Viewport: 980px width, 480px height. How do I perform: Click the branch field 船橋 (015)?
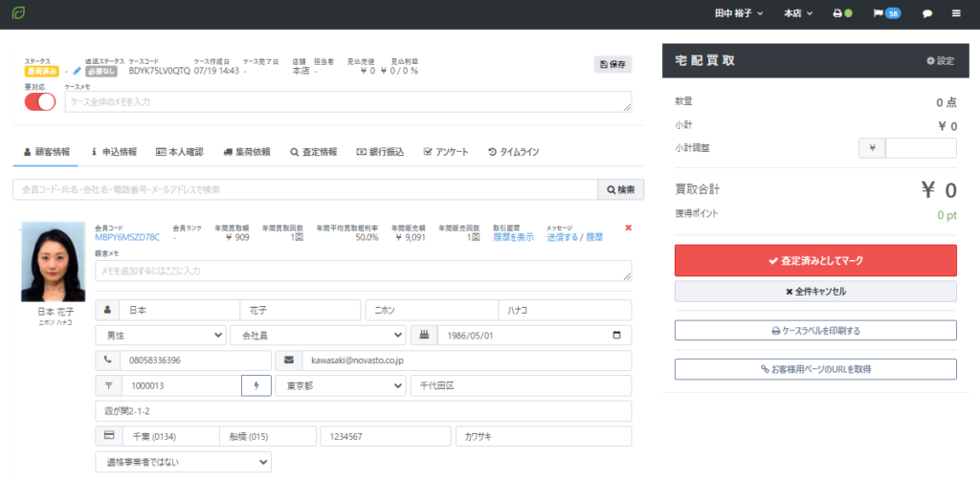268,436
